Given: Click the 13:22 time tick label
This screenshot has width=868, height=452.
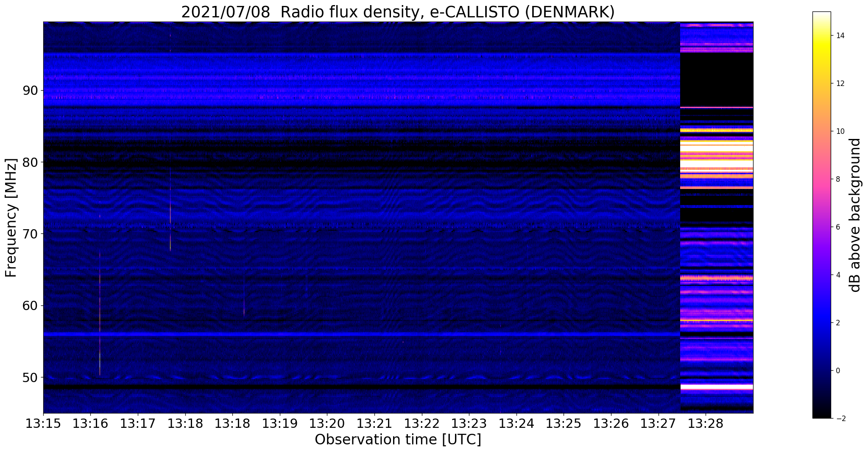Looking at the screenshot, I should tap(422, 423).
